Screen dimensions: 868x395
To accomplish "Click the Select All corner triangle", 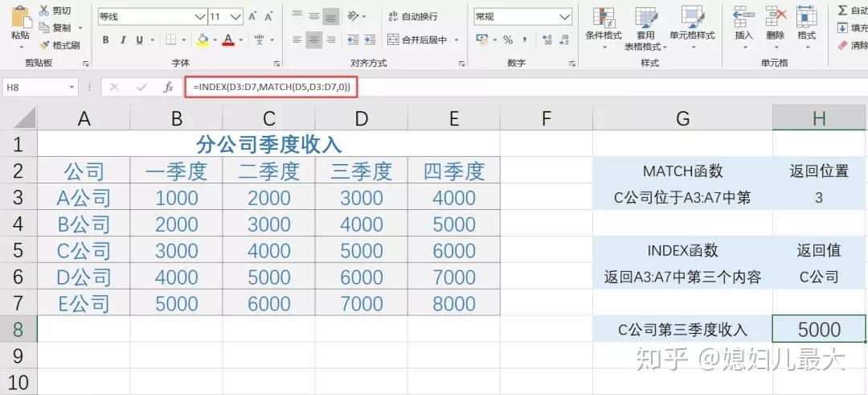I will 25,117.
